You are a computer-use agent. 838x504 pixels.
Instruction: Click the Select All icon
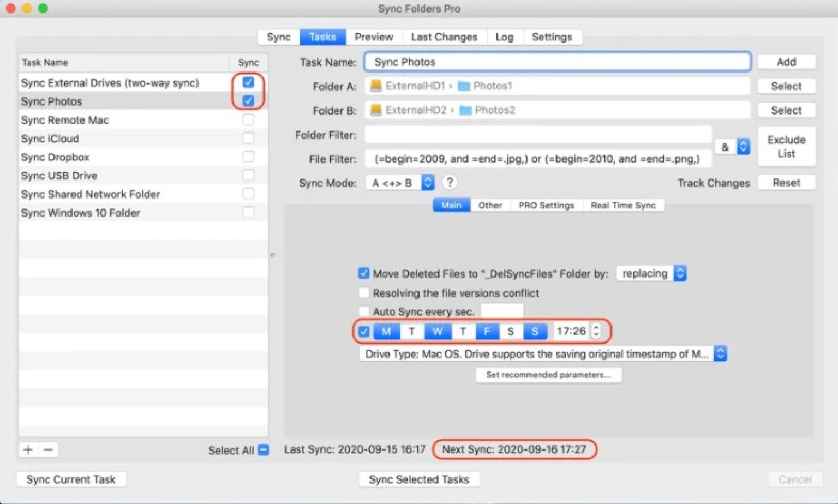click(262, 449)
